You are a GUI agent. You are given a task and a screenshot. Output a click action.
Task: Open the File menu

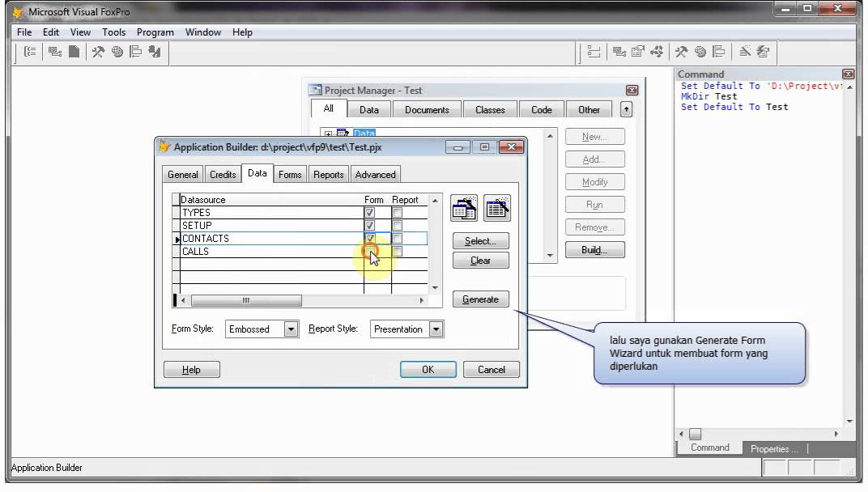24,32
